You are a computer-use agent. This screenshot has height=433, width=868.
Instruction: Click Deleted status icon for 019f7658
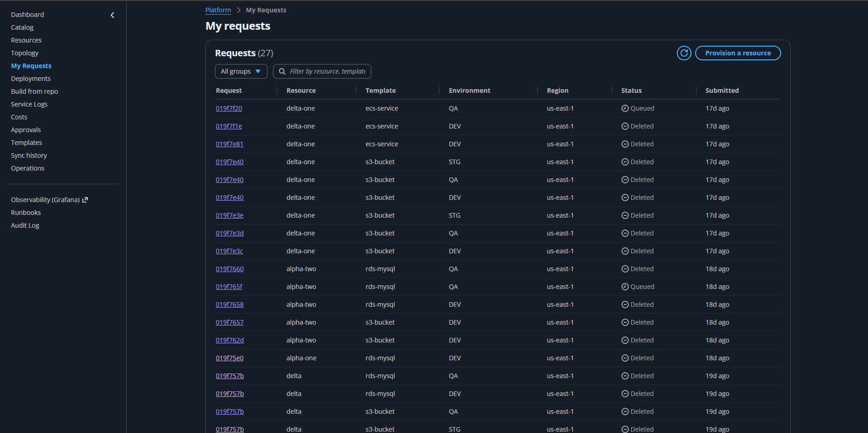coord(625,305)
